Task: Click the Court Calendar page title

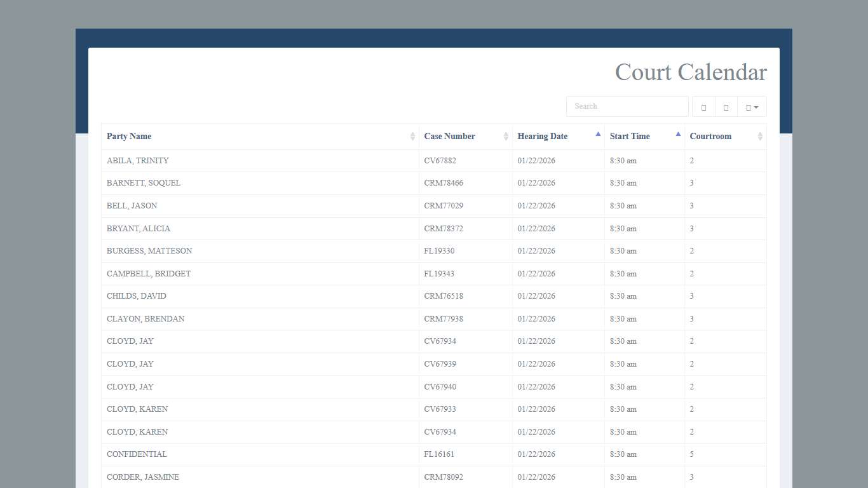Action: pos(690,72)
